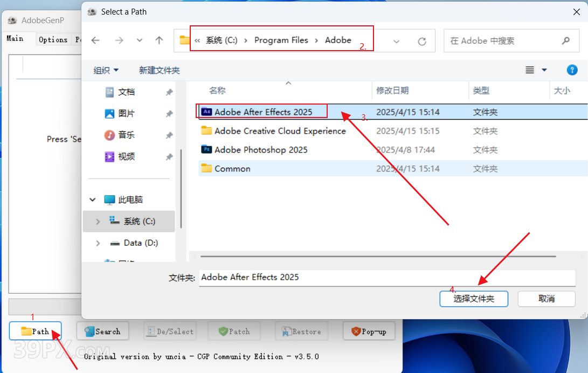Switch to Options tab in AdobeGenP
588x373 pixels.
pos(53,39)
